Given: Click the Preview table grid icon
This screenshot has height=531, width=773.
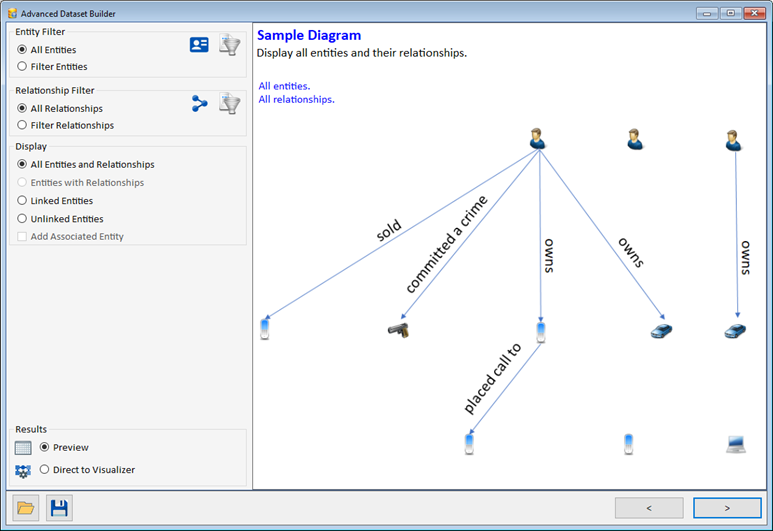Looking at the screenshot, I should [x=23, y=448].
